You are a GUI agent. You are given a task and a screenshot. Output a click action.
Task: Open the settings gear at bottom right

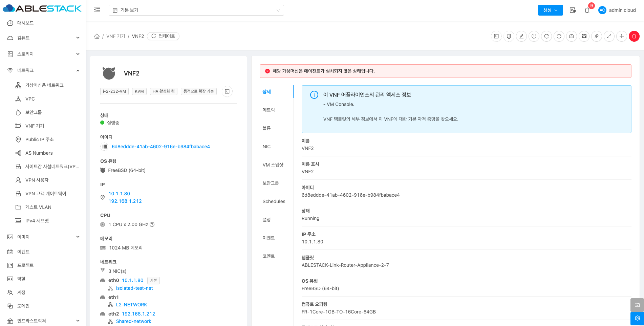click(x=637, y=318)
